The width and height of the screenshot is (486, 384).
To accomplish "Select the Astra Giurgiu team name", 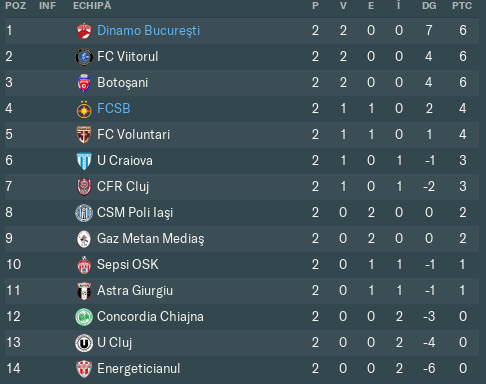I will pyautogui.click(x=135, y=290).
